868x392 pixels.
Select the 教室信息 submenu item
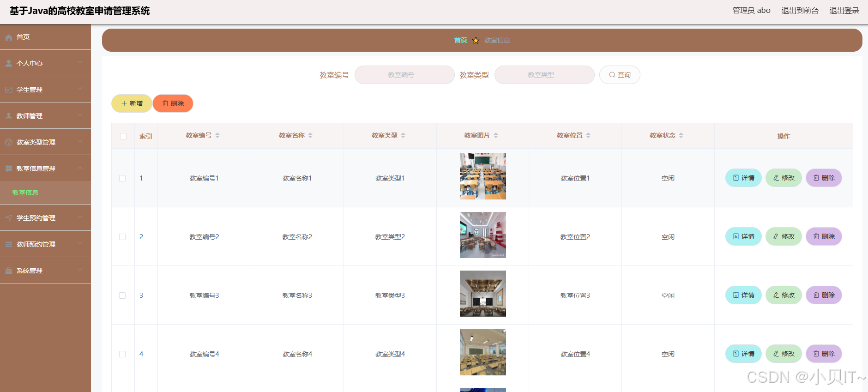[45, 193]
